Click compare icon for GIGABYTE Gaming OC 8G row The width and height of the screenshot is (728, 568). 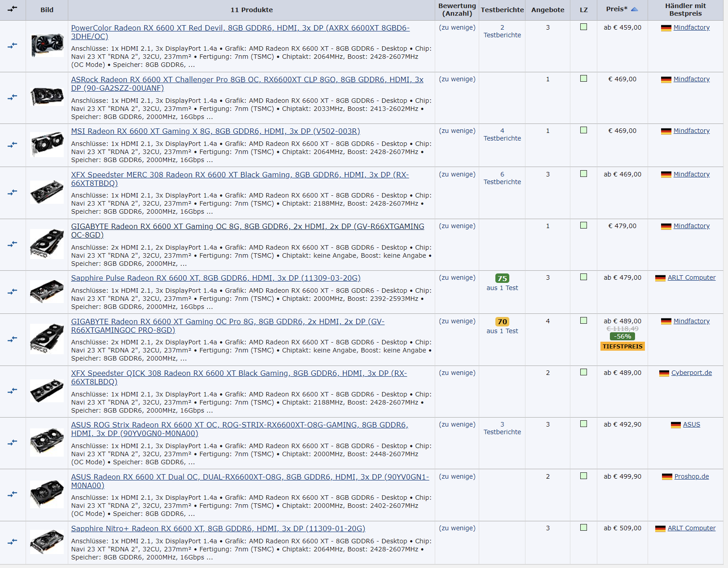tap(13, 244)
